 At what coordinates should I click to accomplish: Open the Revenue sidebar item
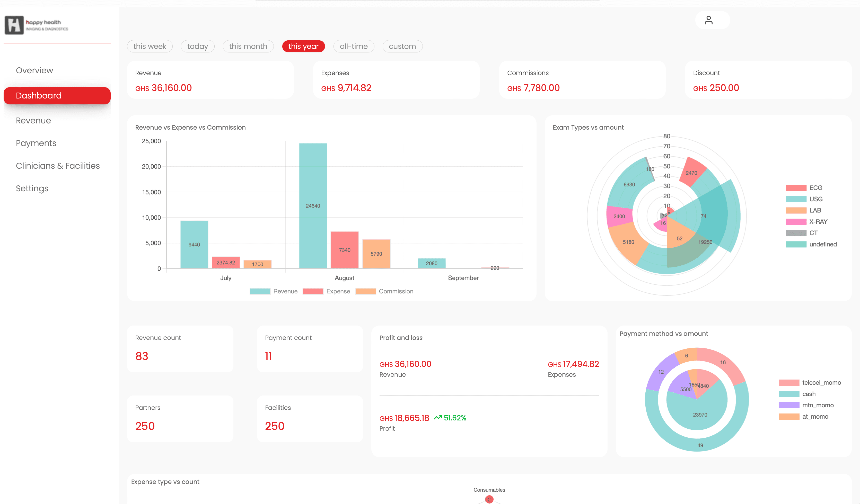click(x=33, y=120)
